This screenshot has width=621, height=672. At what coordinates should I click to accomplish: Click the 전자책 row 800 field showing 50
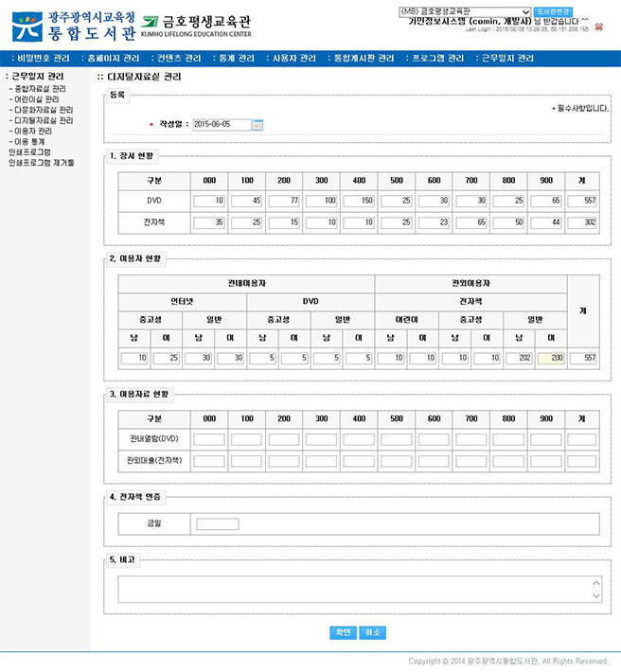(x=508, y=222)
